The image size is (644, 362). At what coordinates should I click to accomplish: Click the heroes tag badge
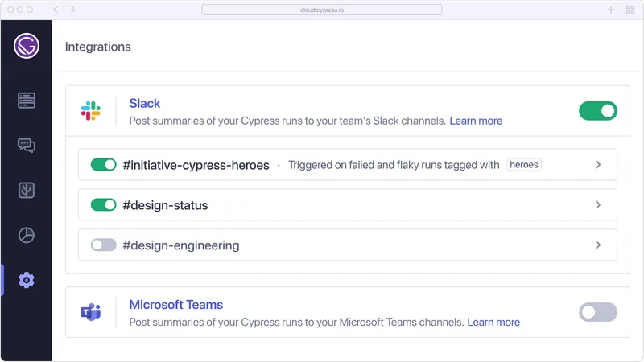pyautogui.click(x=524, y=165)
